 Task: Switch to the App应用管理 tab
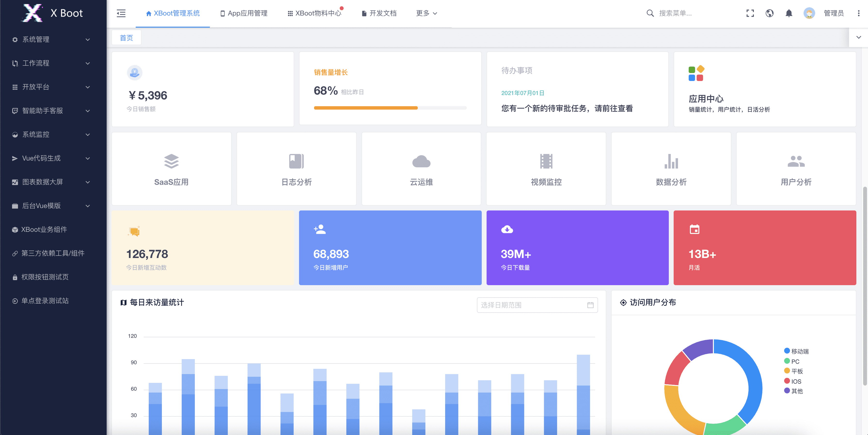click(x=244, y=13)
